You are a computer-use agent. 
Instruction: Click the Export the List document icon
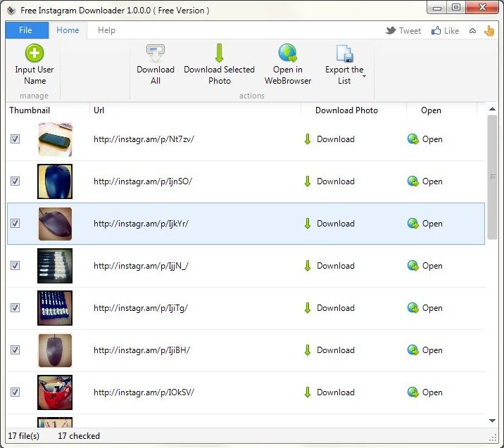345,53
